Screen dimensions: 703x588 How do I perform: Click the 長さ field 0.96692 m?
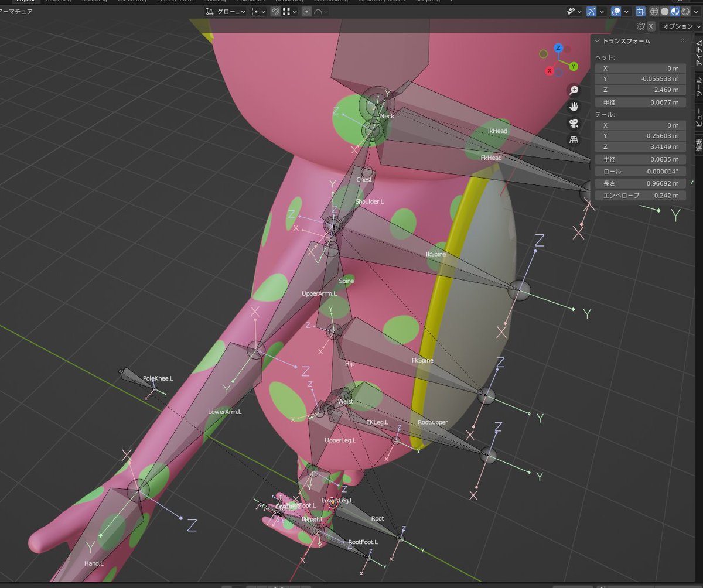point(640,183)
